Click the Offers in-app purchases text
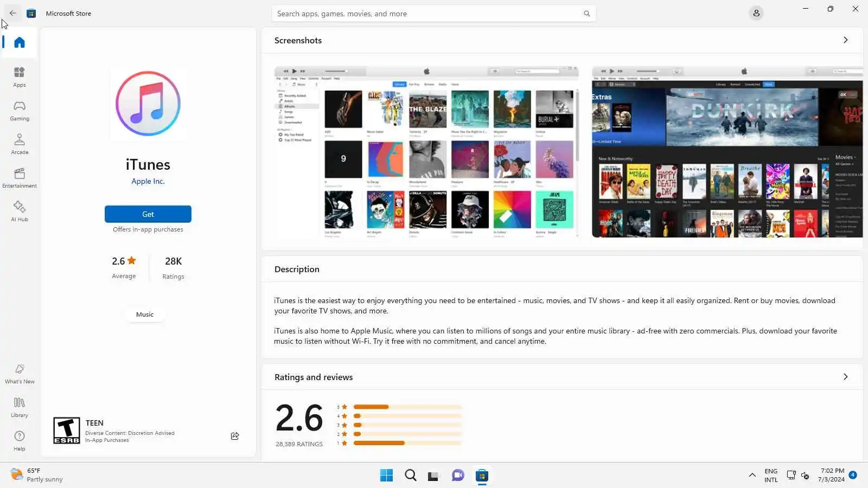This screenshot has height=488, width=868. [148, 229]
